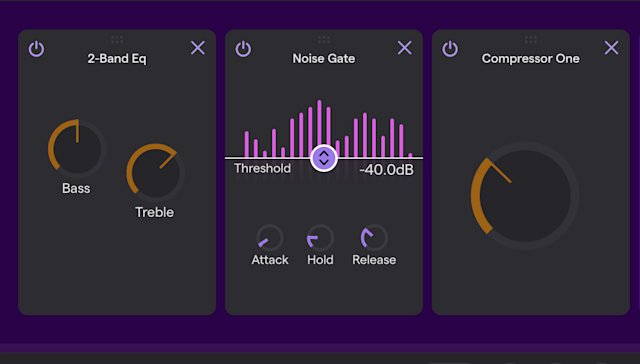The image size is (640, 364).
Task: Click the Hold label
Action: [x=320, y=260]
